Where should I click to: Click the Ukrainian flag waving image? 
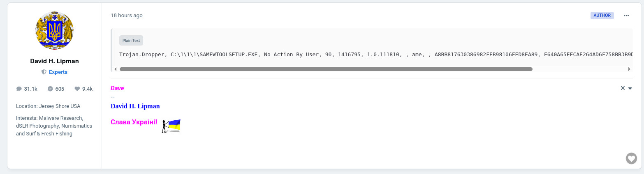[x=171, y=126]
